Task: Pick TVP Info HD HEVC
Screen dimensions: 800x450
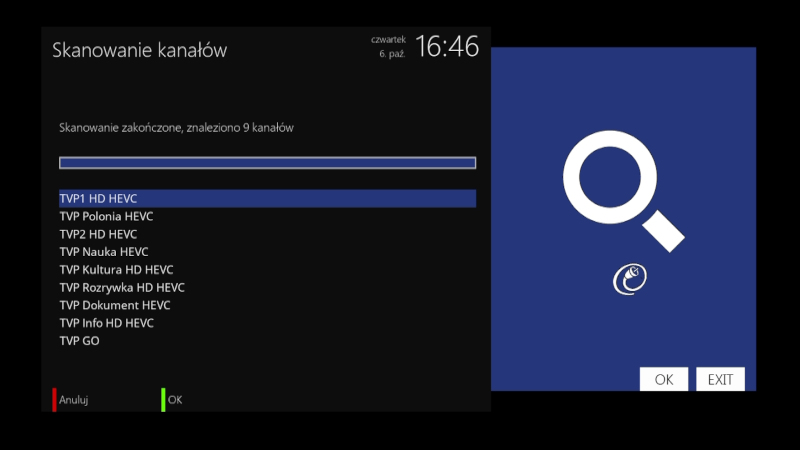Action: (x=267, y=323)
